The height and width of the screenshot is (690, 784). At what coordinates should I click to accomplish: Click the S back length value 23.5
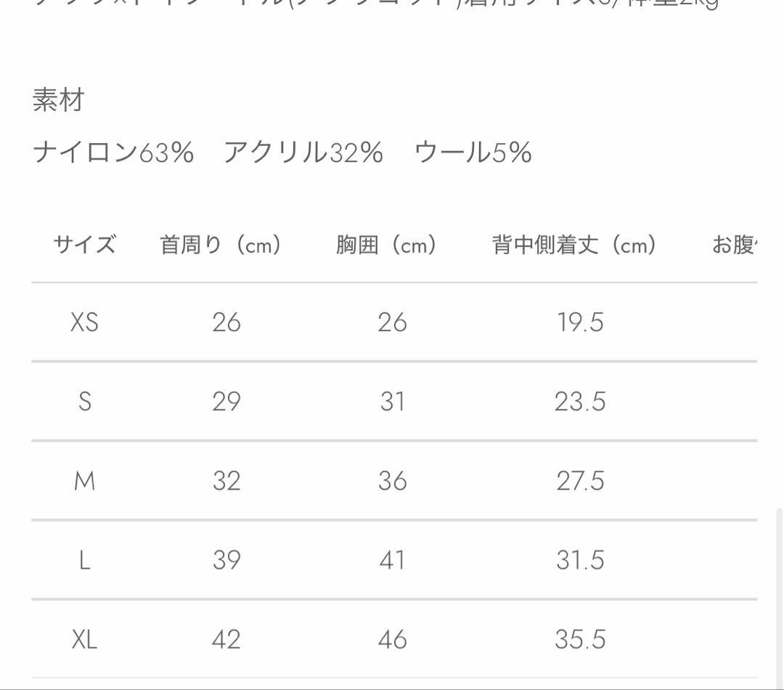click(x=580, y=401)
